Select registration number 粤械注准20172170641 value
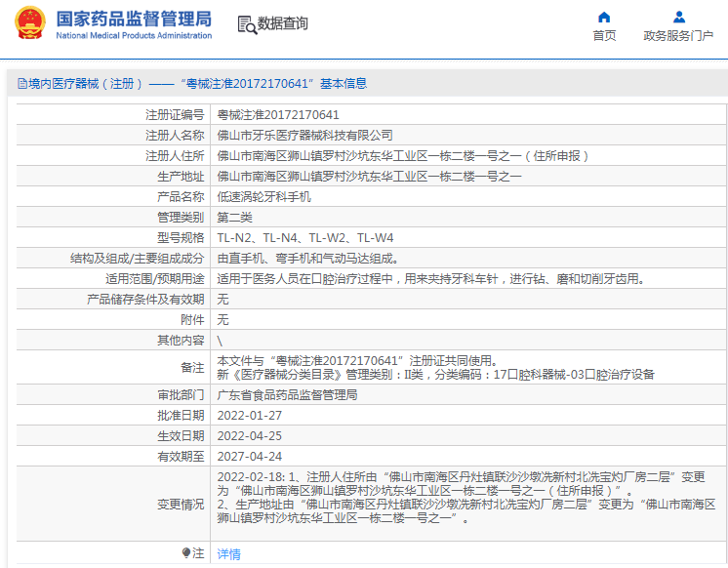 point(278,115)
